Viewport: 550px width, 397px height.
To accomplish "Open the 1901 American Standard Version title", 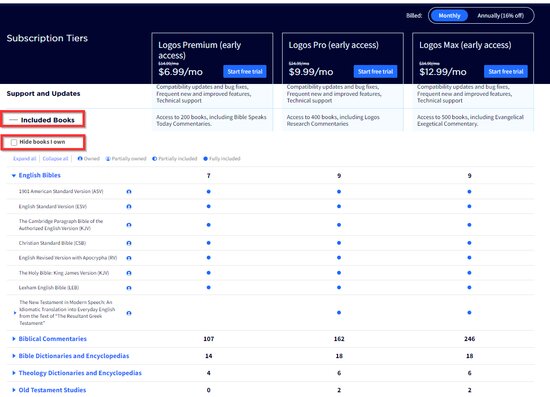I will coord(61,191).
